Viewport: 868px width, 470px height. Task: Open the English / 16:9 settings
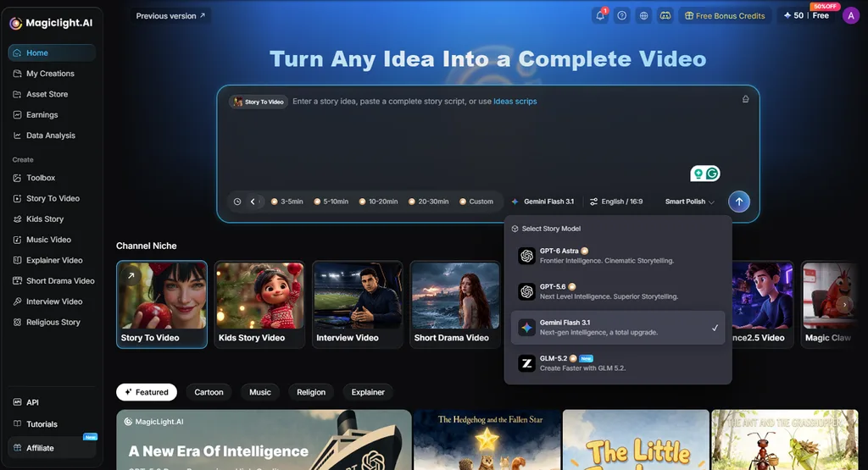pyautogui.click(x=616, y=202)
